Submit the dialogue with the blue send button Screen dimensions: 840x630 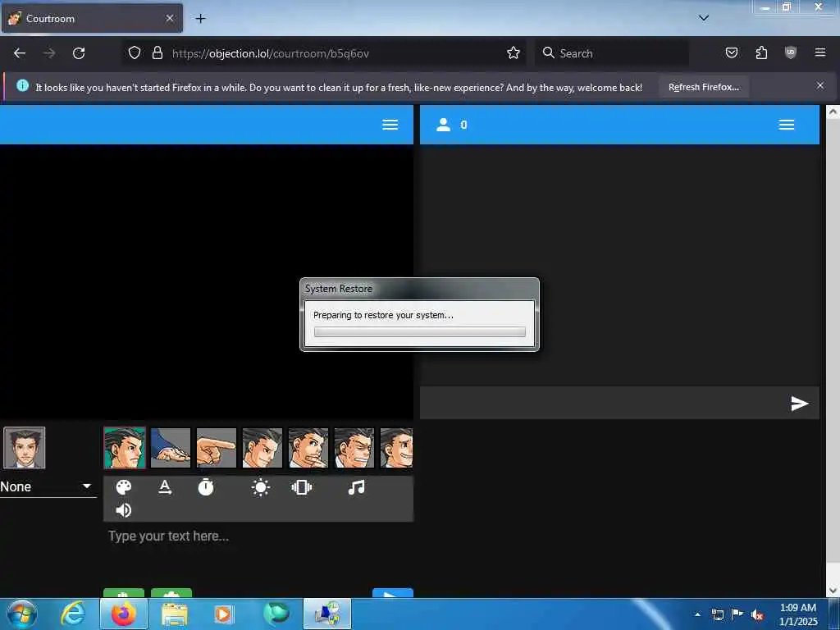(393, 593)
